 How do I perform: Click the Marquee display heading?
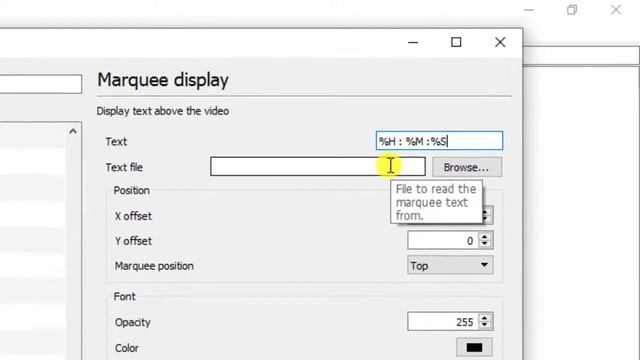[x=163, y=80]
